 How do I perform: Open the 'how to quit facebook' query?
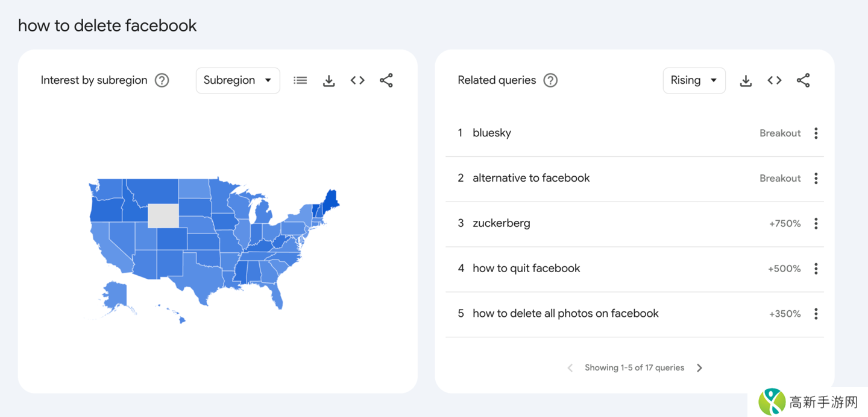pos(526,269)
